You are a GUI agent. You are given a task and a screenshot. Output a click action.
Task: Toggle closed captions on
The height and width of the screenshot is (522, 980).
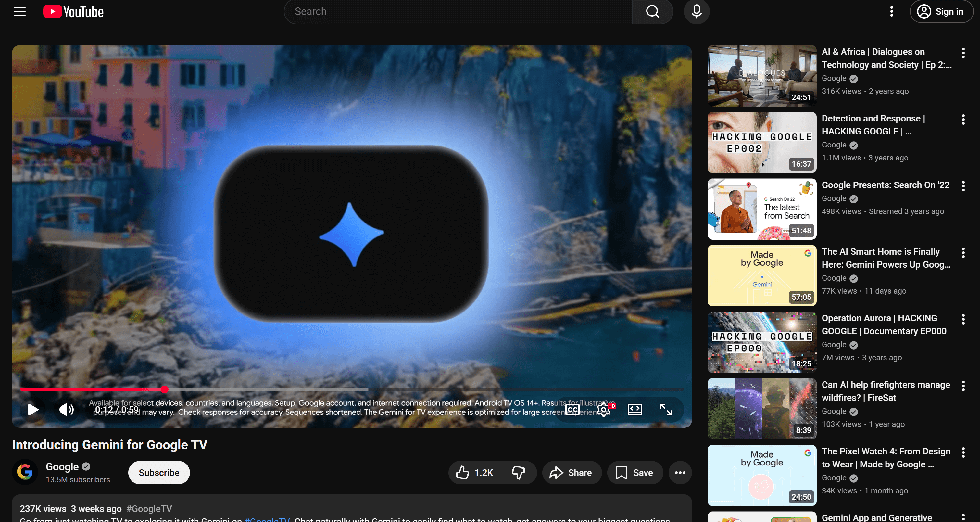[x=572, y=409]
